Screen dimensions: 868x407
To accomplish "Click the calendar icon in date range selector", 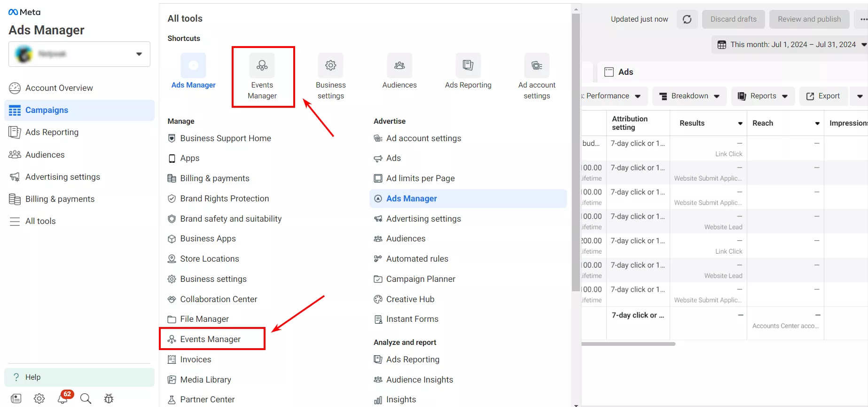I will coord(722,45).
